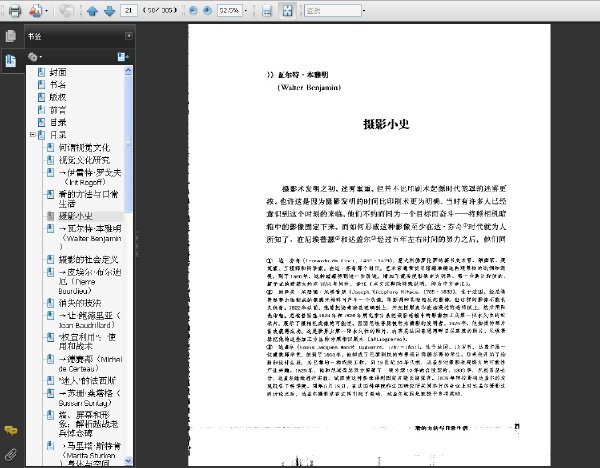Open the Create PDF toolbar icon

36,11
